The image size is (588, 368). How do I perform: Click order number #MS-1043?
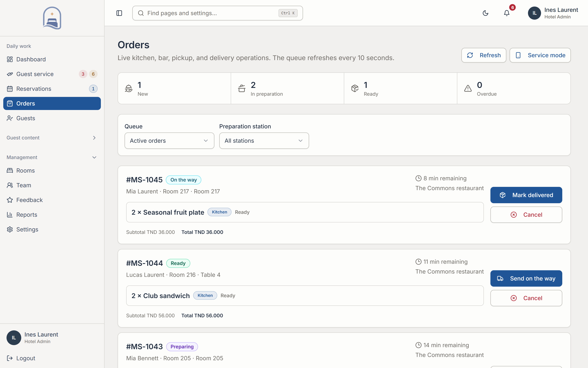click(x=144, y=347)
